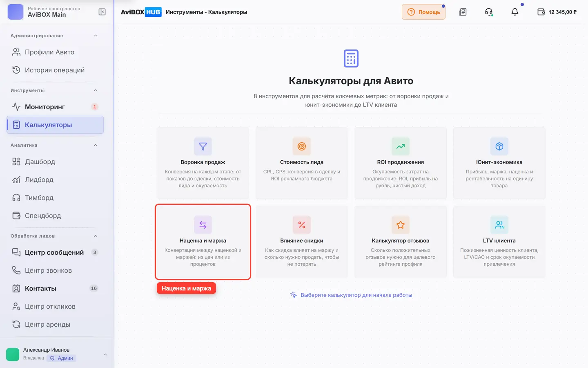Click the LTV клиента users icon
This screenshot has height=368, width=588.
pos(499,225)
